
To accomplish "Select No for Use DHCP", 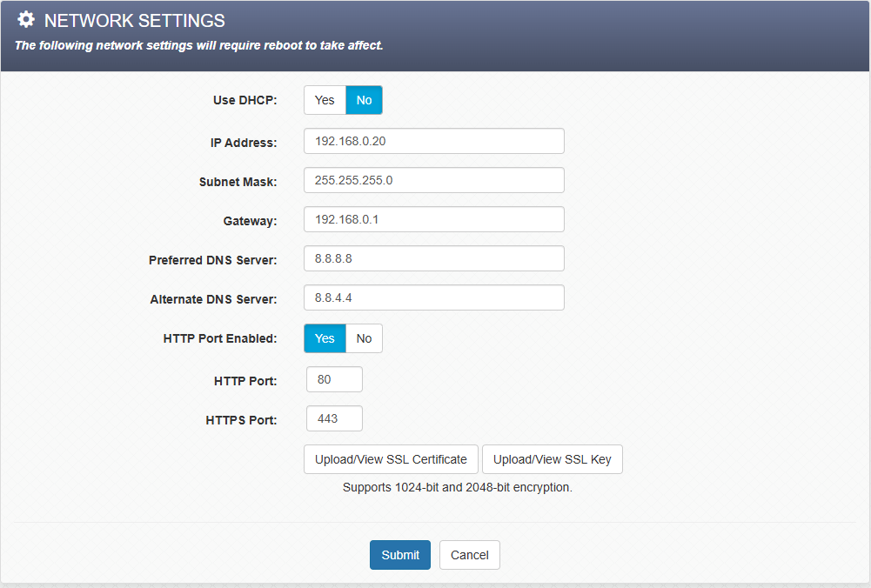I will pos(364,100).
